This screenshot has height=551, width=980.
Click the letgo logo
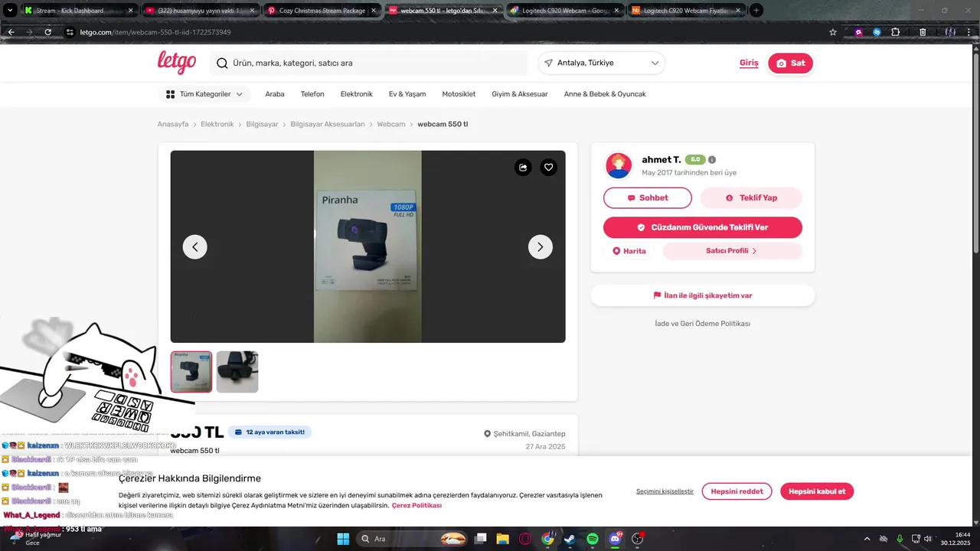pos(177,63)
